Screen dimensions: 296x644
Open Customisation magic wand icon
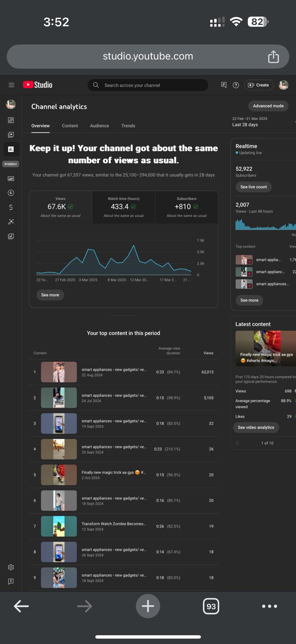(x=11, y=222)
